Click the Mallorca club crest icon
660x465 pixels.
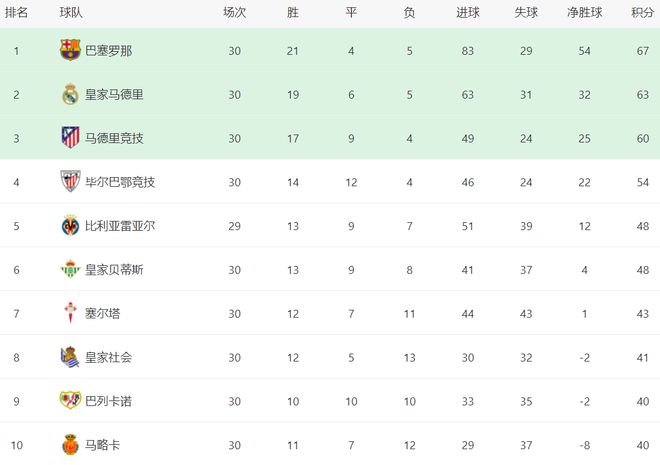70,444
